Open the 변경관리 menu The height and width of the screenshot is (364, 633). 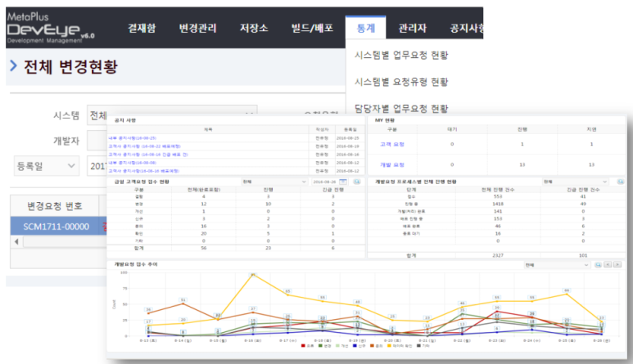pyautogui.click(x=198, y=28)
